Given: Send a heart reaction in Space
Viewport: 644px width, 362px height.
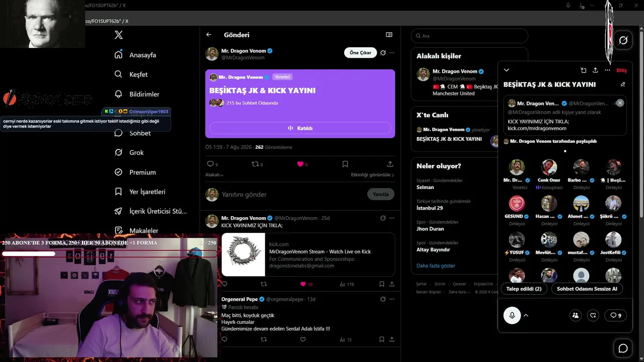Looking at the screenshot, I should click(x=593, y=315).
